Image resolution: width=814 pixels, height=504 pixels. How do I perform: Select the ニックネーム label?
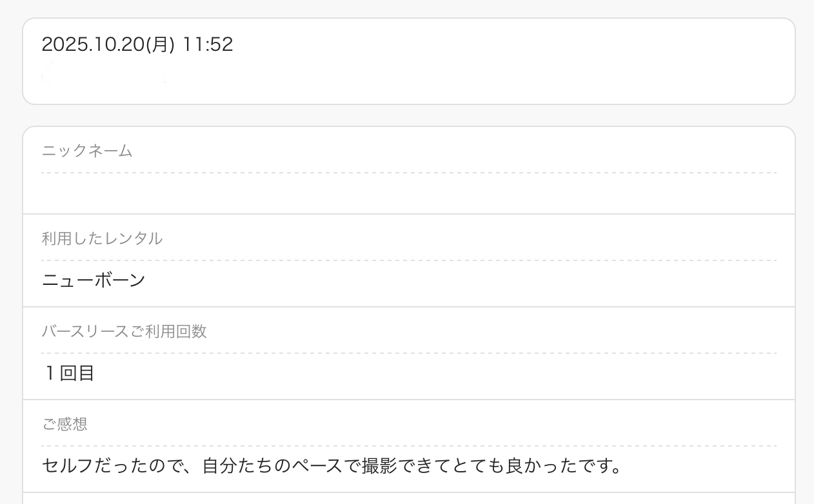point(87,151)
